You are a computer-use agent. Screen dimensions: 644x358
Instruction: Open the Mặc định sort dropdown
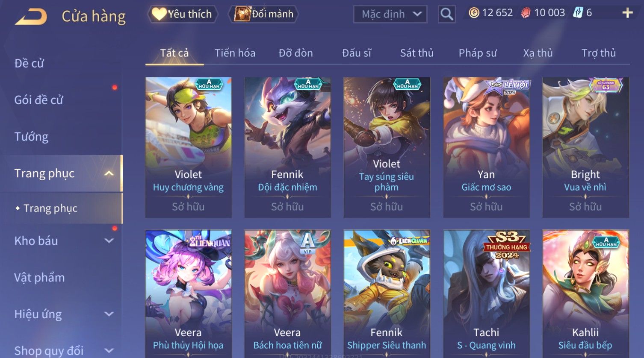(x=390, y=14)
